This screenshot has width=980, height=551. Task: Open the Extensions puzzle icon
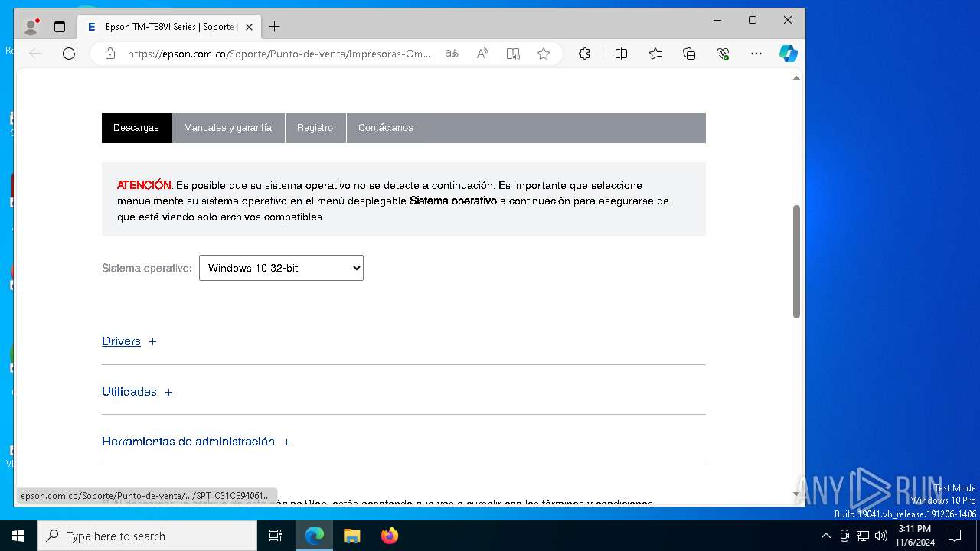(x=584, y=54)
